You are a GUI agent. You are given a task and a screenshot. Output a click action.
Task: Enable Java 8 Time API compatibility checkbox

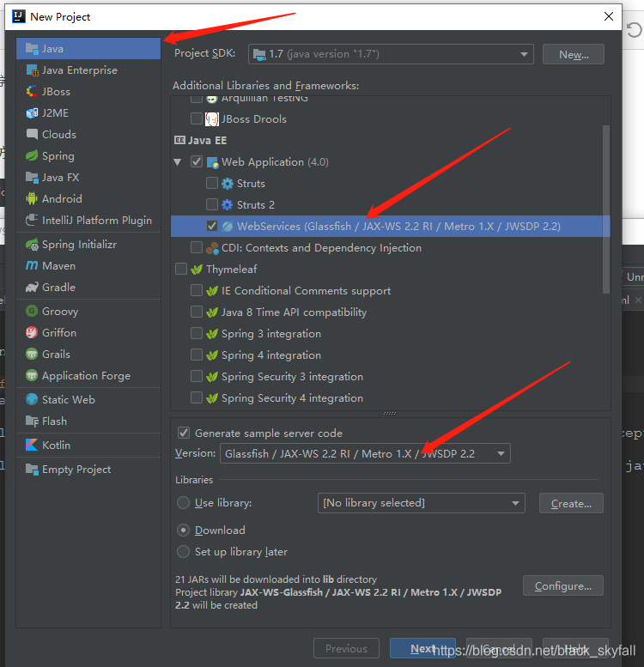pyautogui.click(x=197, y=312)
